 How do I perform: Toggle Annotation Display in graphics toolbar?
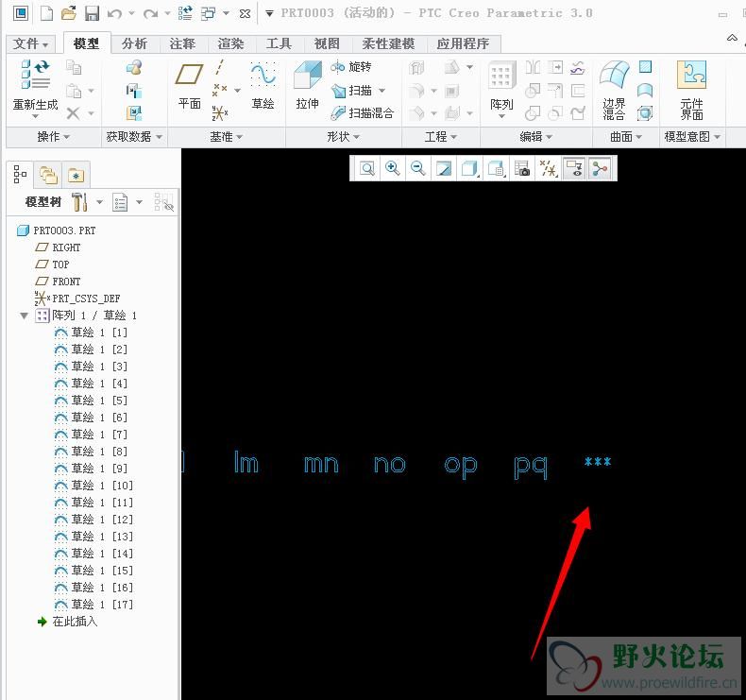[574, 168]
